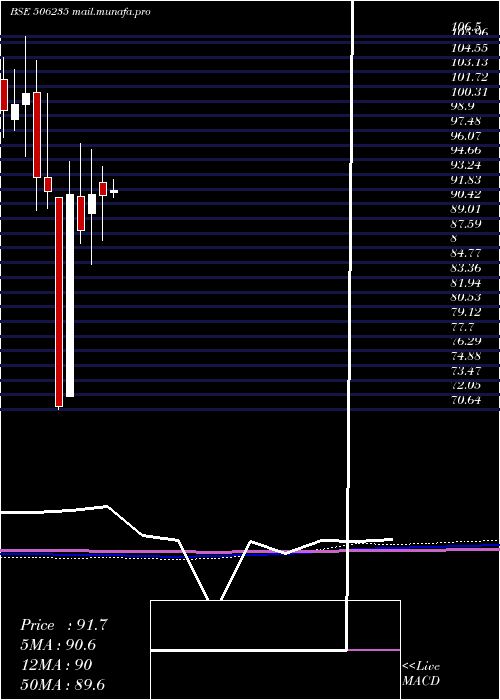This screenshot has width=500, height=700.
Task: Click the '50MA : 89.6' readout
Action: pos(62,684)
